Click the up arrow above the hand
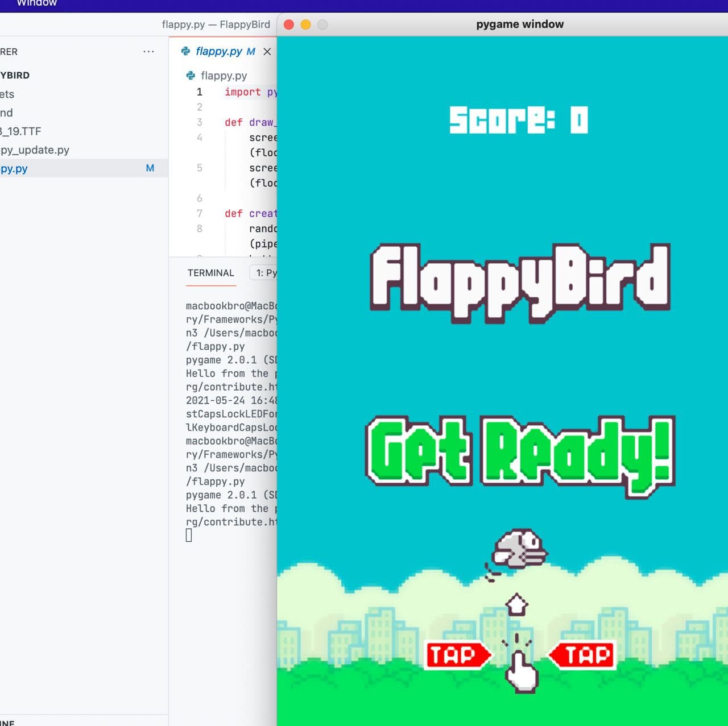728x726 pixels. (x=517, y=604)
